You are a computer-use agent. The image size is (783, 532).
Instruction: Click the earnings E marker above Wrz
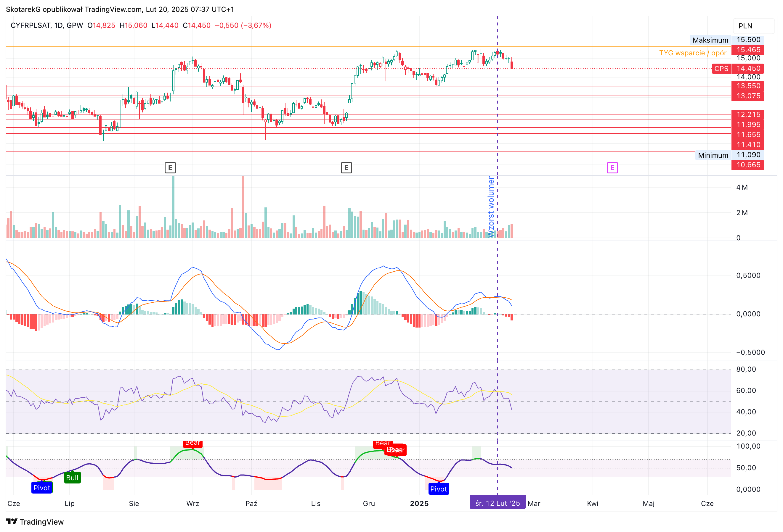pos(170,168)
